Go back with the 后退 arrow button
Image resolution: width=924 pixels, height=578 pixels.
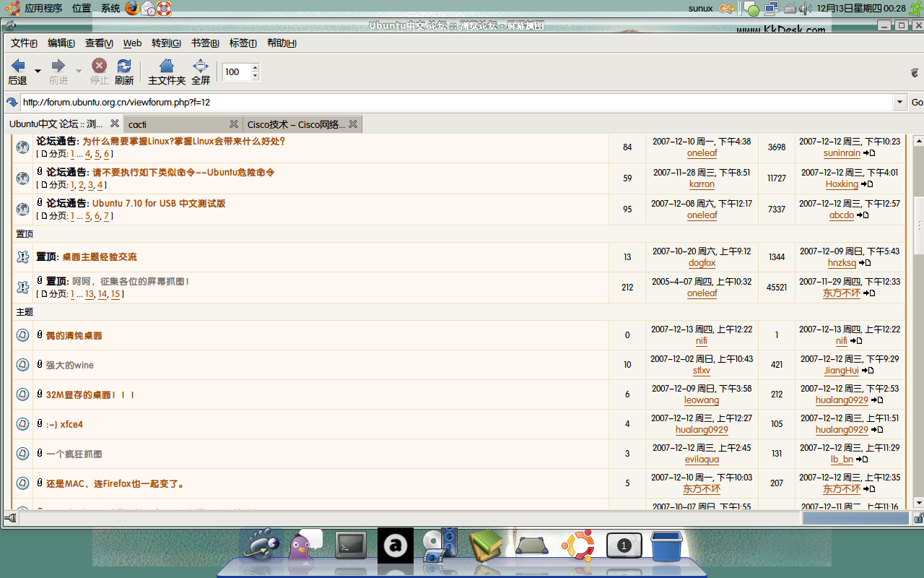coord(17,72)
